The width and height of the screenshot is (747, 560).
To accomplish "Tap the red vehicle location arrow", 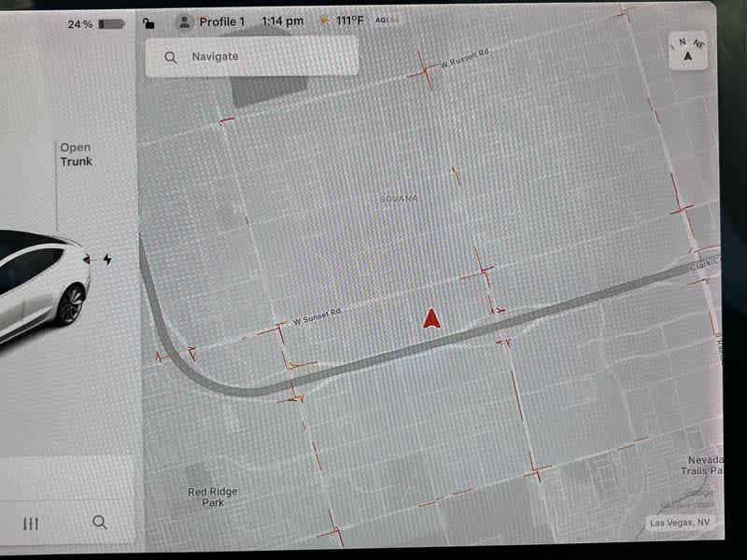I will click(431, 318).
